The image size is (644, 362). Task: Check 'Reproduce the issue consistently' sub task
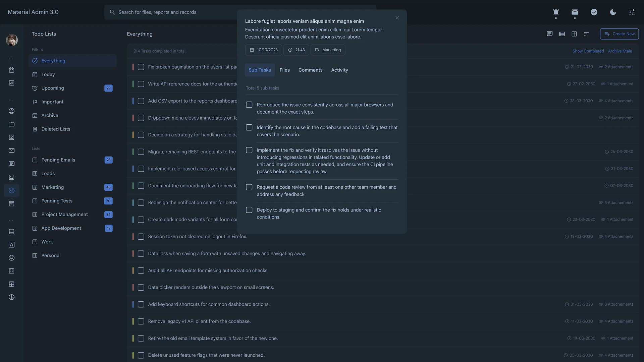(249, 105)
